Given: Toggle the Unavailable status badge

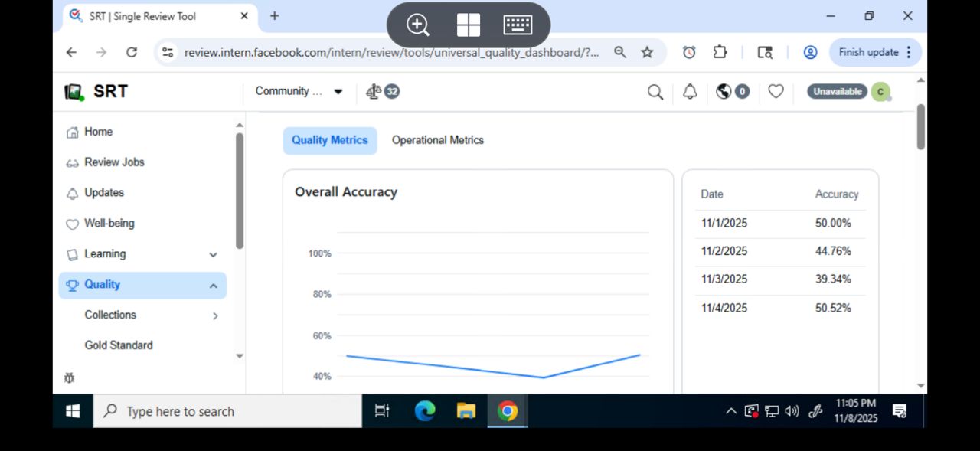Looking at the screenshot, I should [837, 92].
